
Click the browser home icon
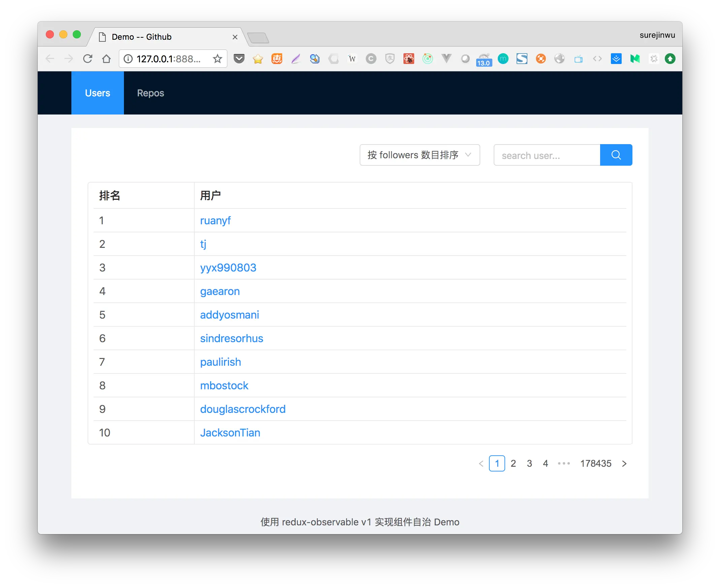tap(106, 59)
